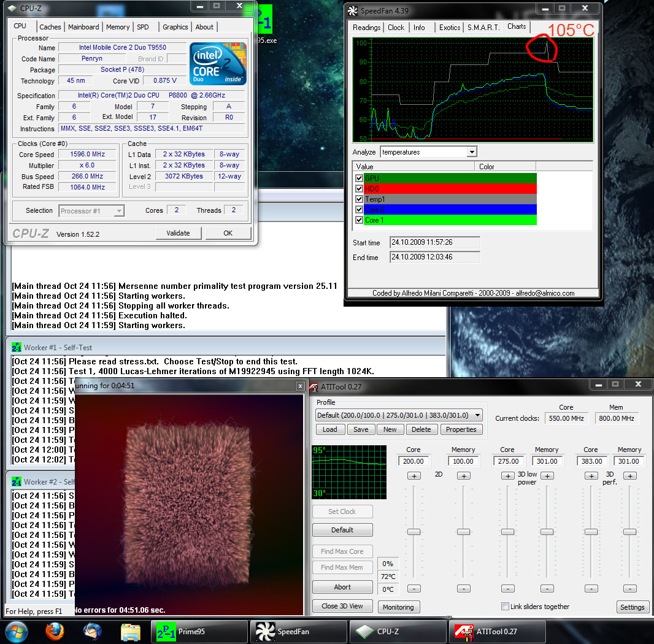654x644 pixels.
Task: Click the Windows Start orb
Action: point(17,631)
